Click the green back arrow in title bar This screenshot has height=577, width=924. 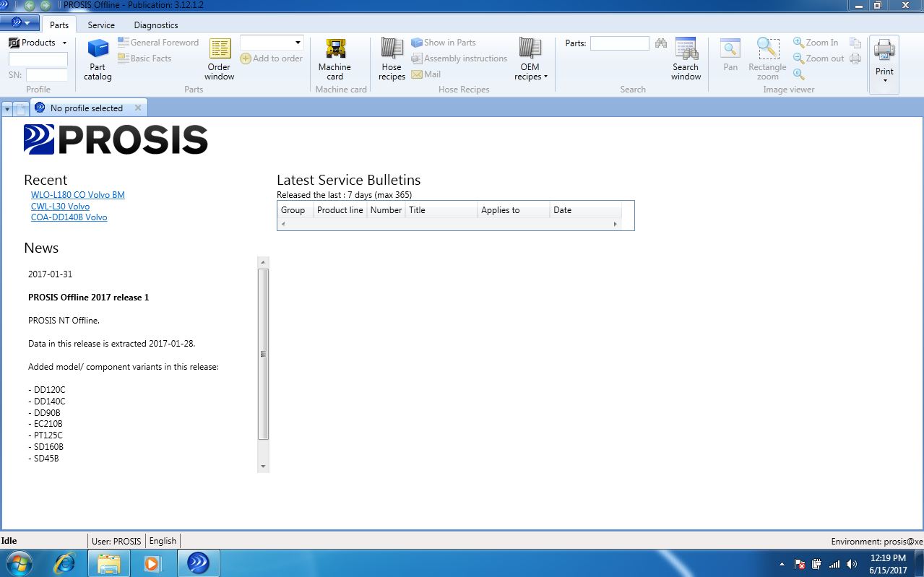click(x=30, y=5)
